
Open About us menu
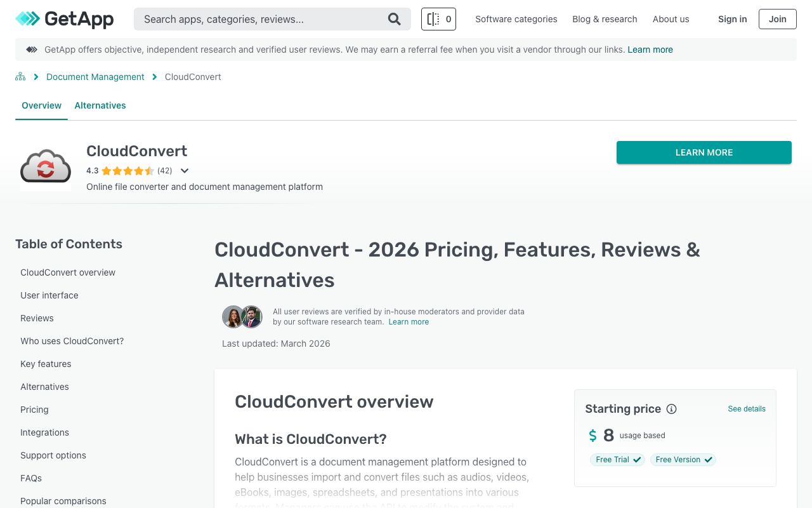point(671,19)
